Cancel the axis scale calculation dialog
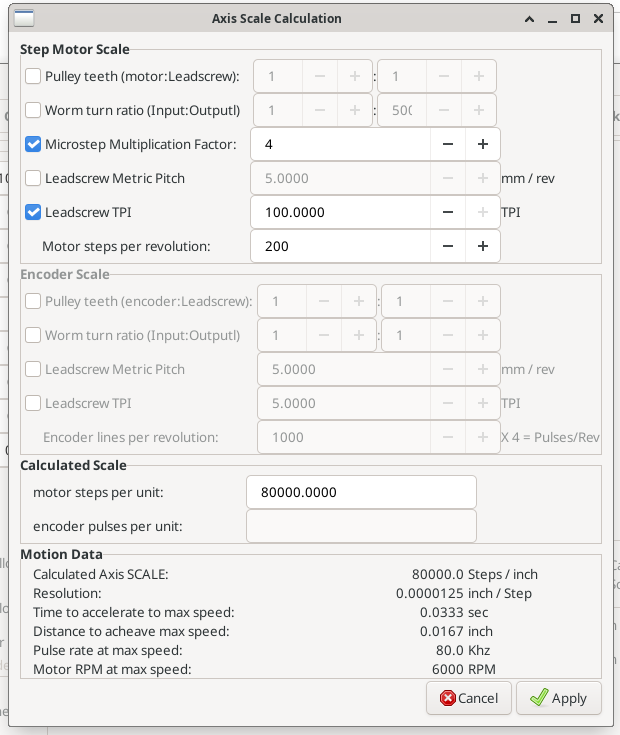 point(469,698)
